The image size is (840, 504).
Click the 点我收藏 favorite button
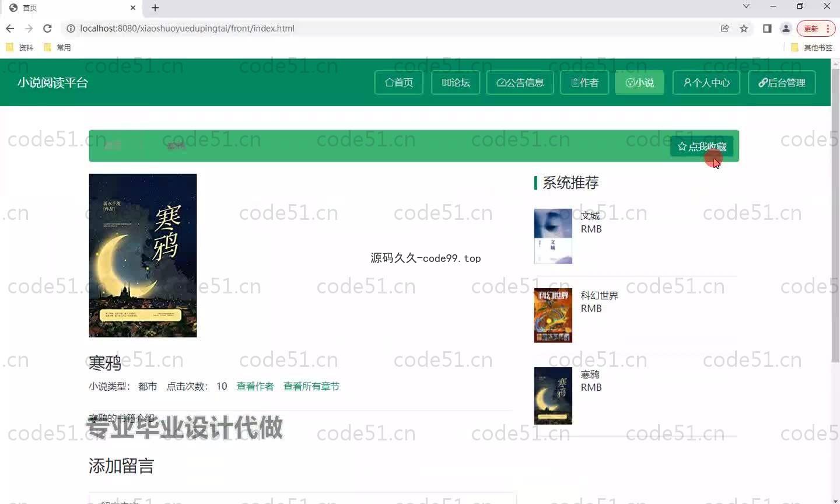(702, 146)
